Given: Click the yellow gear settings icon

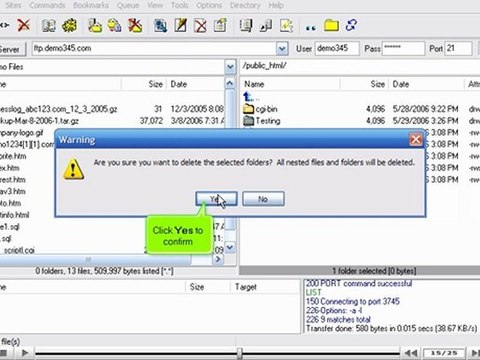Looking at the screenshot, I should point(69,26).
